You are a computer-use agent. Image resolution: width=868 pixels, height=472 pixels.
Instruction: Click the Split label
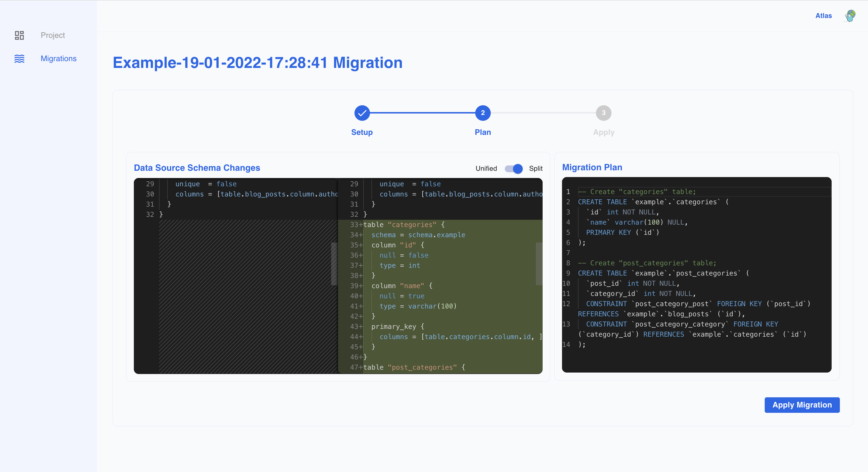pyautogui.click(x=536, y=169)
